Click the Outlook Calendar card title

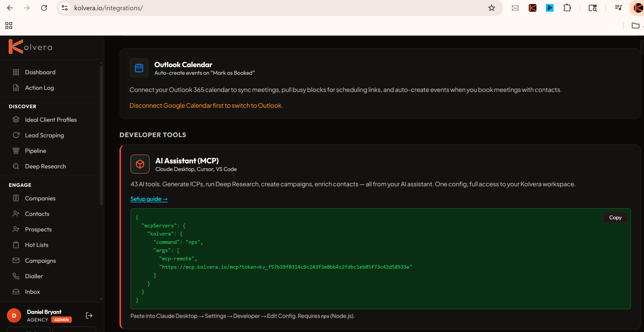[x=183, y=64]
